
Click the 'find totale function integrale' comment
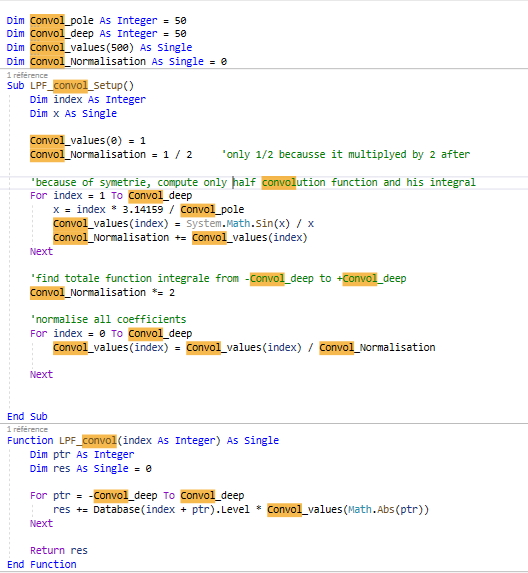218,278
